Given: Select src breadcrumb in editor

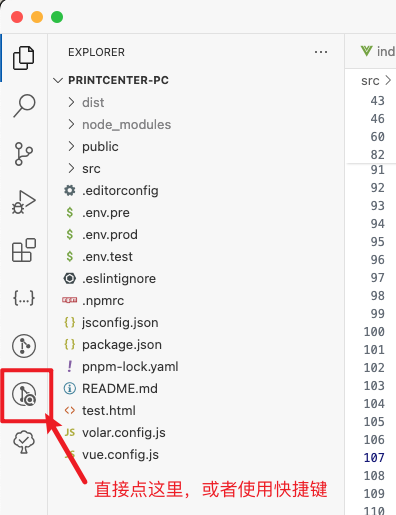Looking at the screenshot, I should (370, 81).
